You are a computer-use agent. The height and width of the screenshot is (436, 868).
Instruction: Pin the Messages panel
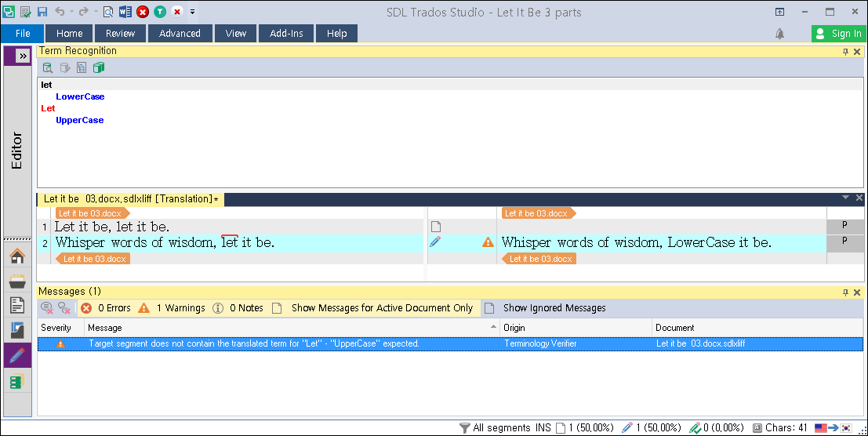coord(845,292)
